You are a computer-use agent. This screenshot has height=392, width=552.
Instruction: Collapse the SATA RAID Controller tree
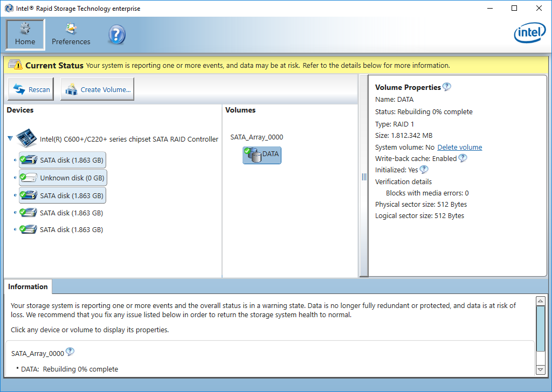click(10, 139)
